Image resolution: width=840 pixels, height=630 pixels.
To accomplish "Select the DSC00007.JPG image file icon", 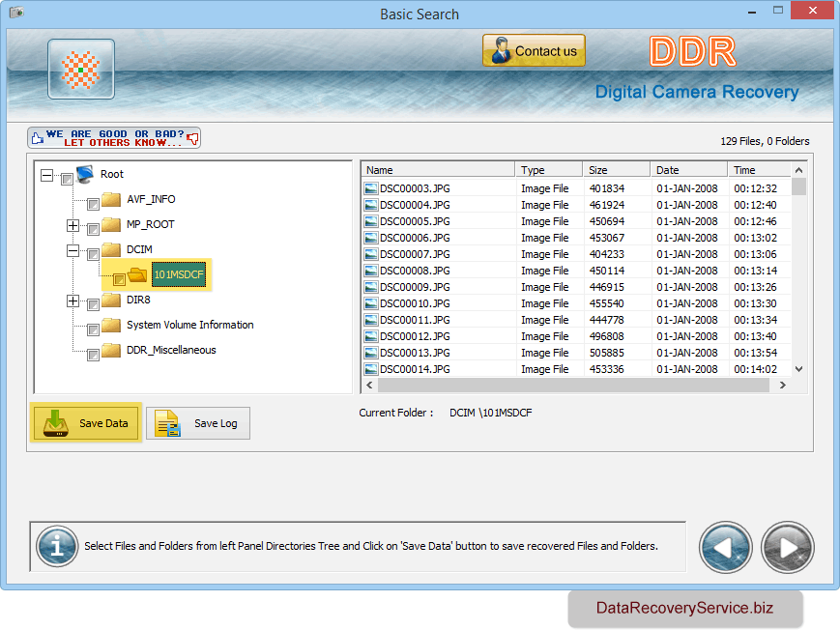I will pyautogui.click(x=371, y=254).
